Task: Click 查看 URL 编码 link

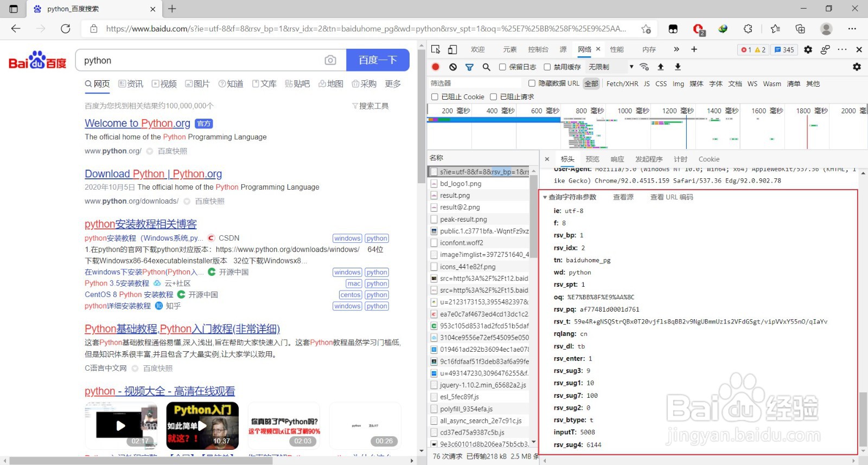Action: (x=672, y=197)
